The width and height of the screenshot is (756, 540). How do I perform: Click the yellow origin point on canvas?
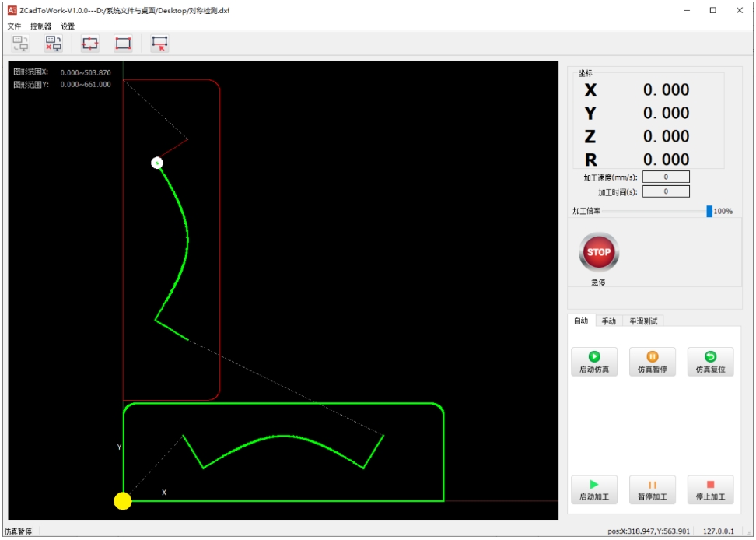122,501
